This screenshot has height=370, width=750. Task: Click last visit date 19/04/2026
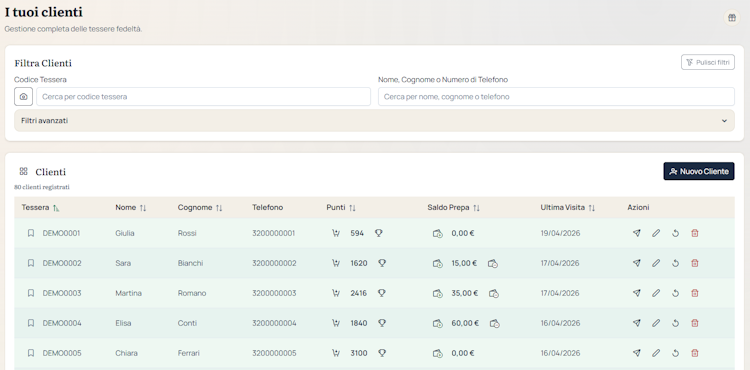pyautogui.click(x=560, y=233)
